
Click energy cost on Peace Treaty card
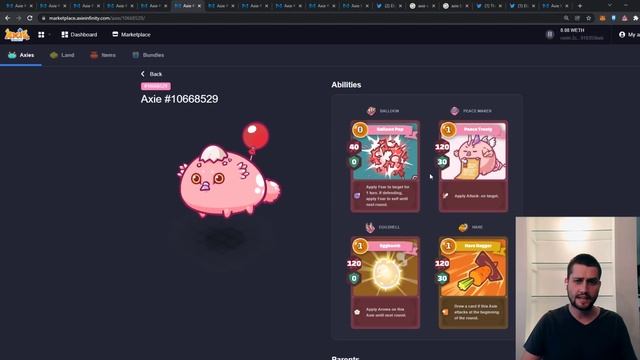click(448, 130)
